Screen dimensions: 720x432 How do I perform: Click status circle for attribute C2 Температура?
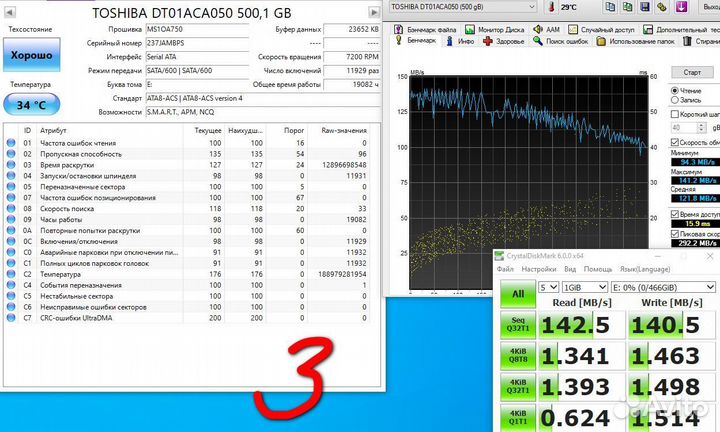(11, 274)
